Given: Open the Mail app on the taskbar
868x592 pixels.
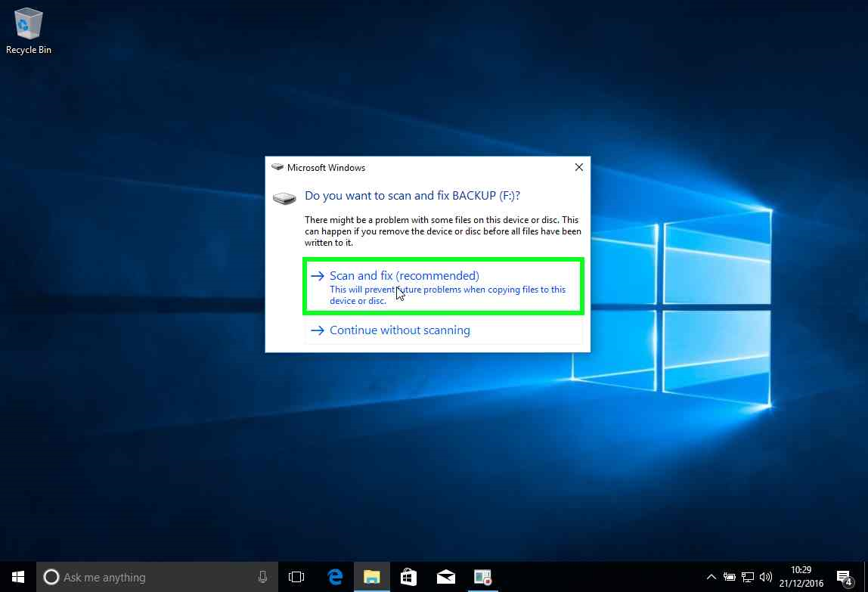Looking at the screenshot, I should coord(445,577).
